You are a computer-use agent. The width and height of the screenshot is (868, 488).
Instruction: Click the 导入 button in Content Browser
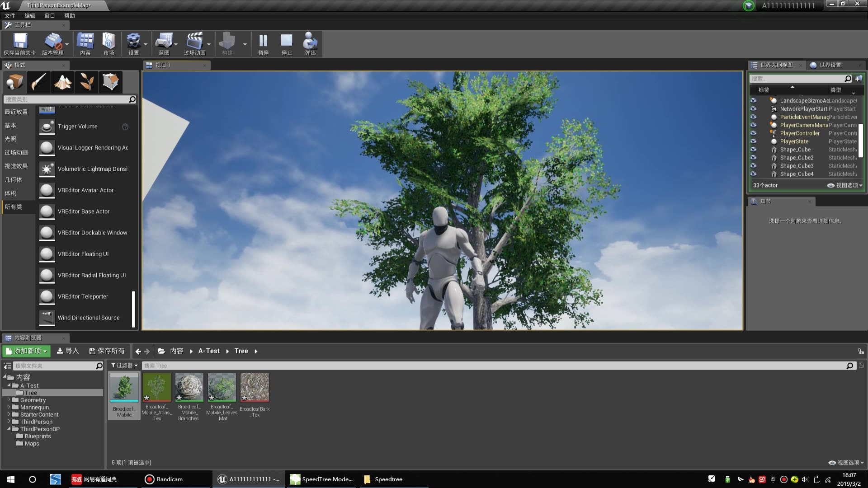(x=68, y=351)
